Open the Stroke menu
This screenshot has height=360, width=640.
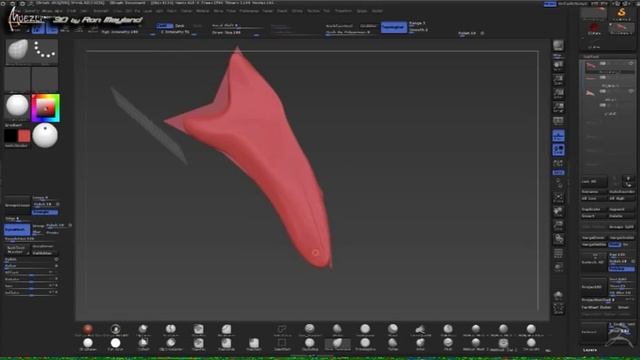click(x=297, y=11)
